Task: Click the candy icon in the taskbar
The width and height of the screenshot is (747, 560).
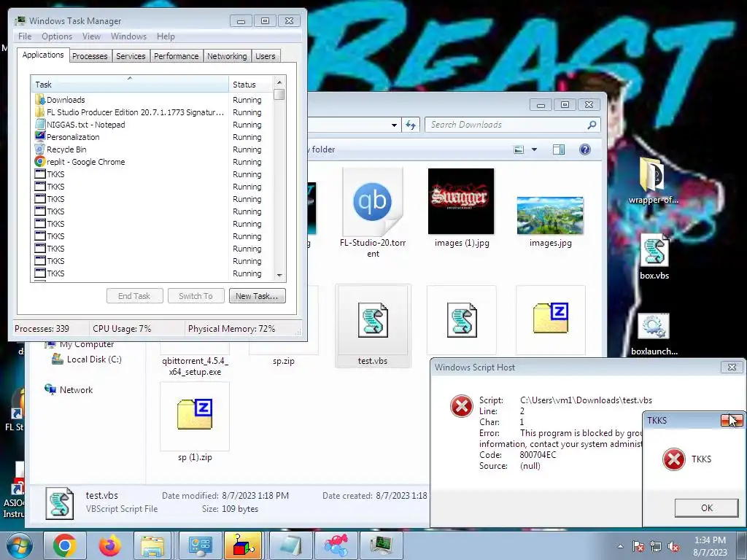Action: click(x=336, y=545)
